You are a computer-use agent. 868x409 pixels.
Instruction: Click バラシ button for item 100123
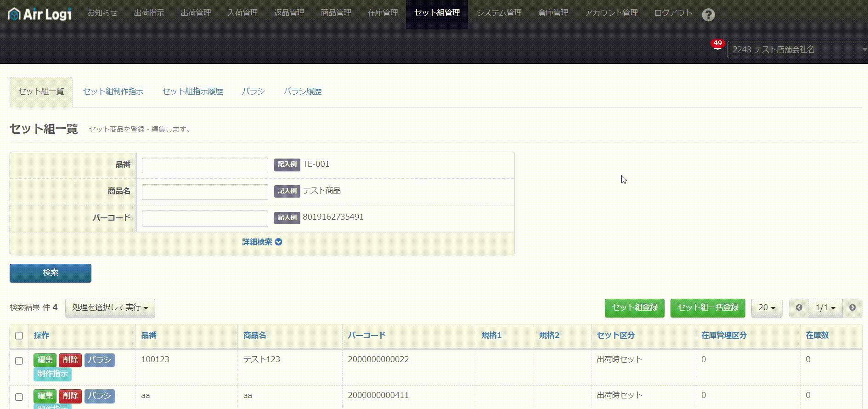coord(99,360)
